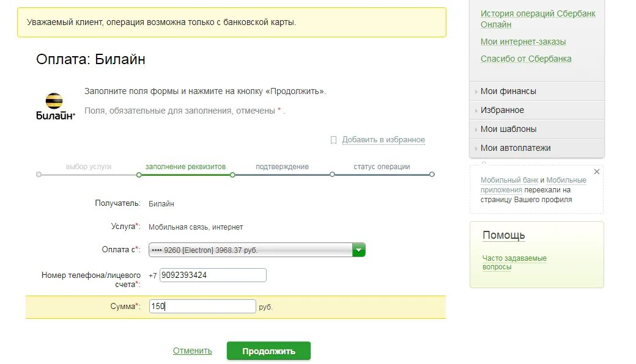Viewport: 636px width, 364px height.
Task: Open the Мобильные приложения link
Action: (534, 184)
